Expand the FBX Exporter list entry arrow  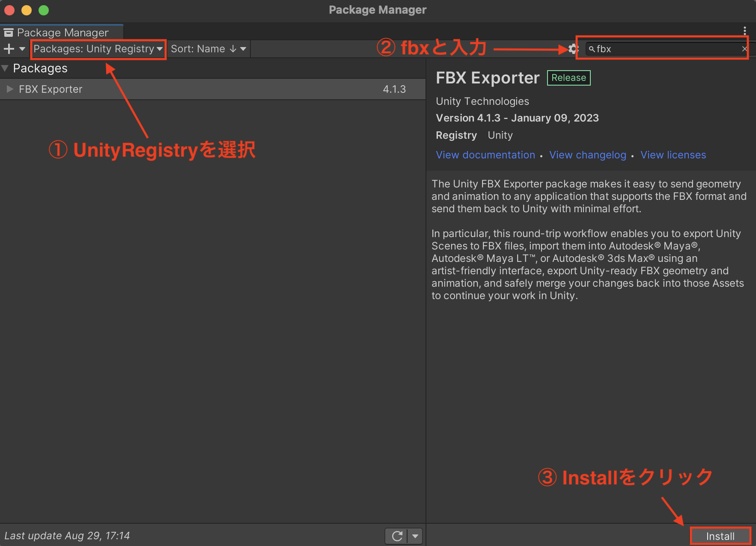tap(9, 89)
